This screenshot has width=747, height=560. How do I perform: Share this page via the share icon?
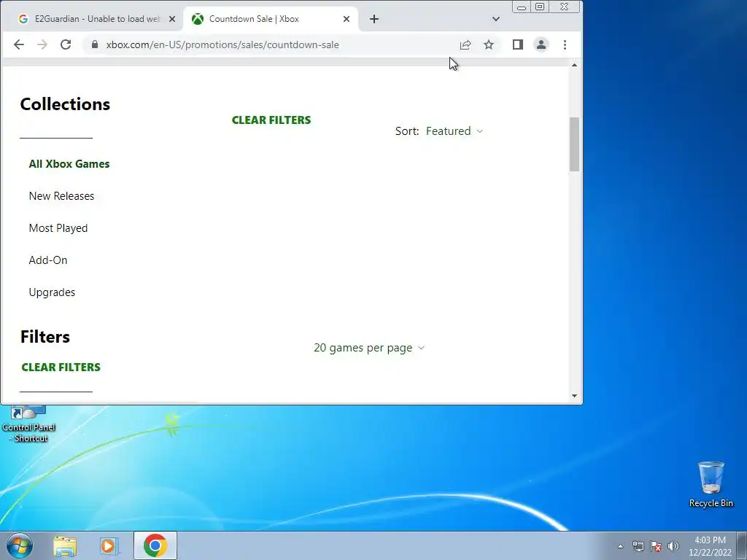(x=465, y=44)
